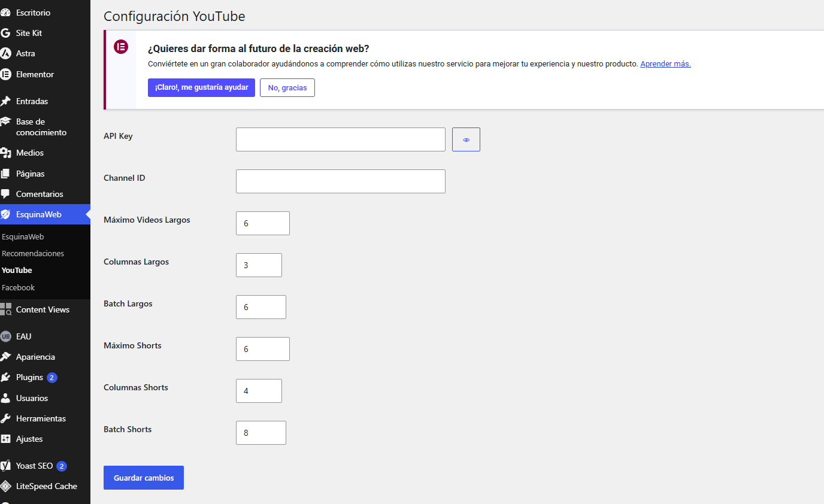The width and height of the screenshot is (824, 504).
Task: Open the Facebook submenu item
Action: [19, 287]
